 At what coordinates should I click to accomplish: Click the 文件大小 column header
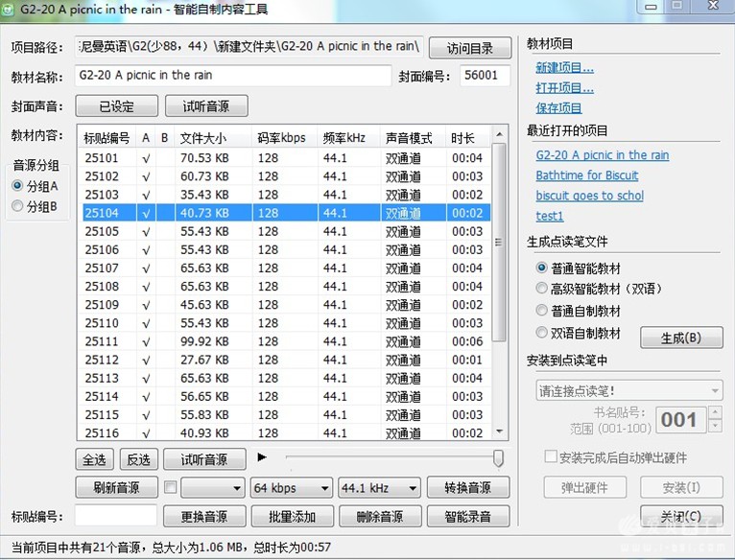click(214, 138)
